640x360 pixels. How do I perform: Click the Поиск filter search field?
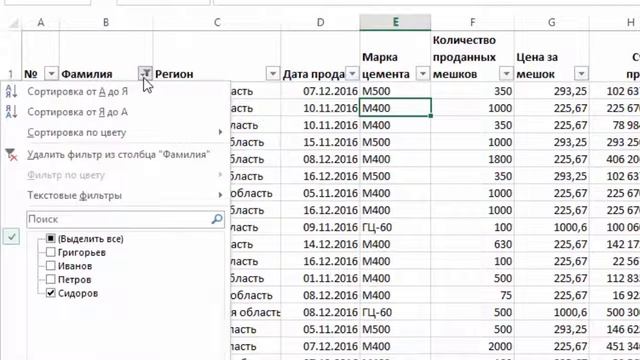point(125,220)
